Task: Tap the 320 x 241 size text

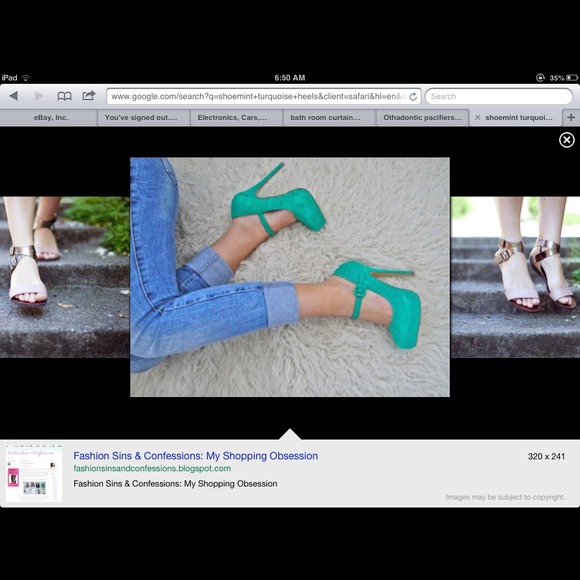Action: click(x=546, y=456)
